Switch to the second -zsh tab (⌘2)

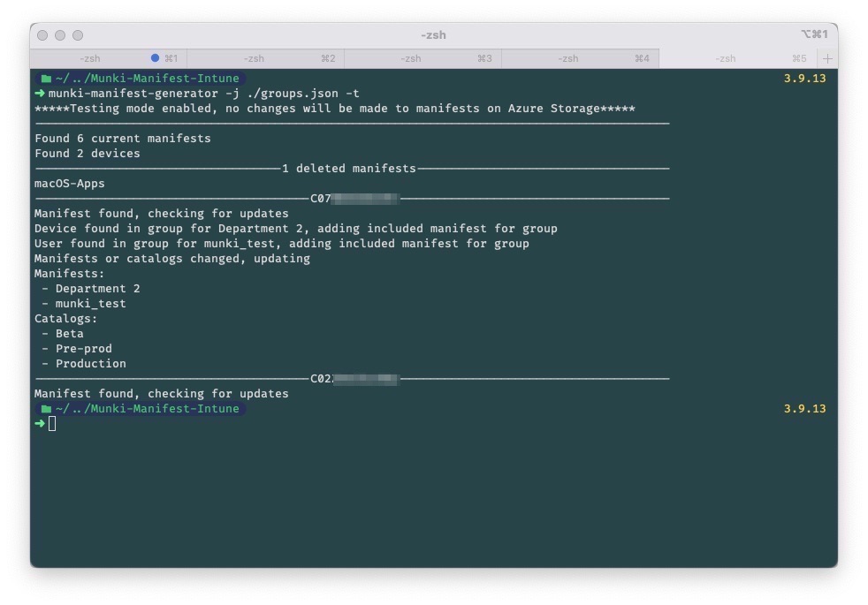click(266, 58)
